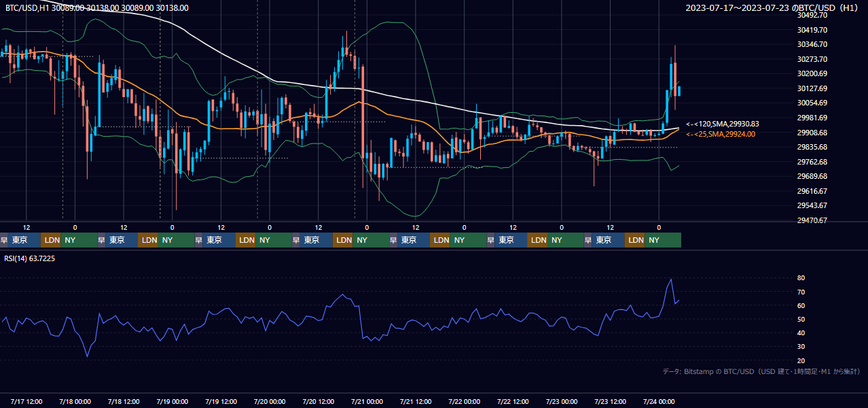Click the 7/23 00:00 time label
Image resolution: width=868 pixels, height=408 pixels.
click(562, 401)
